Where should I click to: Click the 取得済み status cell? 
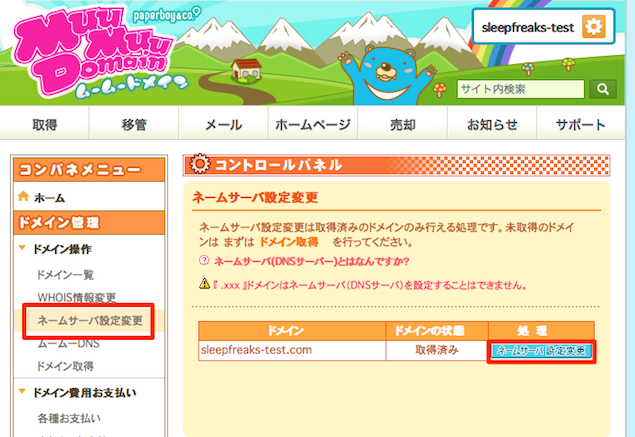pyautogui.click(x=437, y=350)
